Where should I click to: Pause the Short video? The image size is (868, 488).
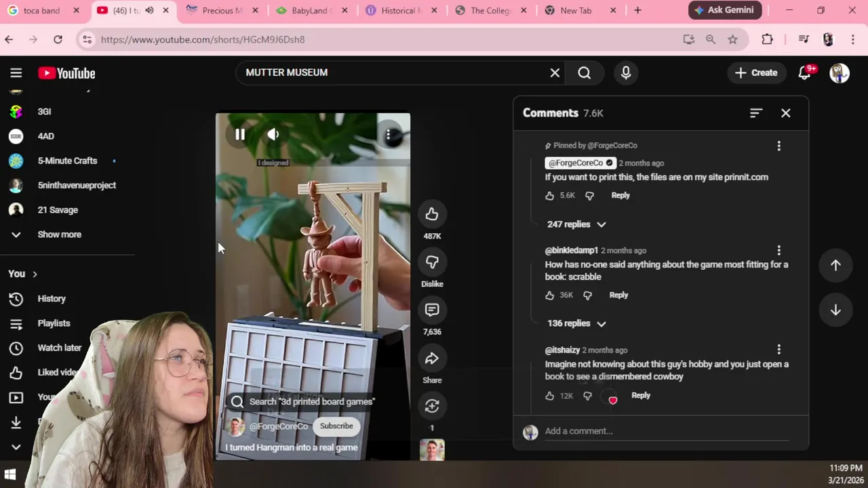tap(240, 134)
